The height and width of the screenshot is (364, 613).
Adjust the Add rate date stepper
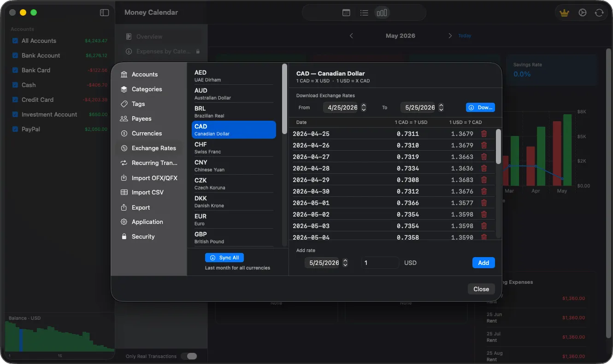(345, 263)
